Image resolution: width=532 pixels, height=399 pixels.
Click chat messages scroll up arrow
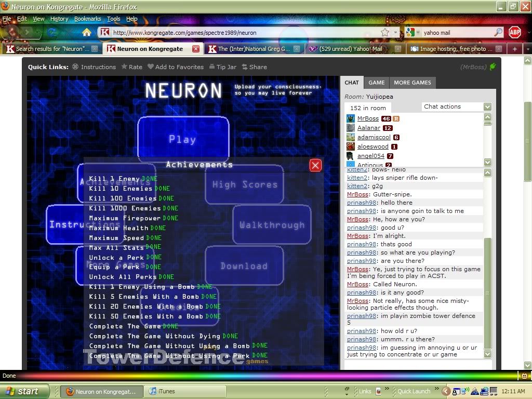coord(487,172)
